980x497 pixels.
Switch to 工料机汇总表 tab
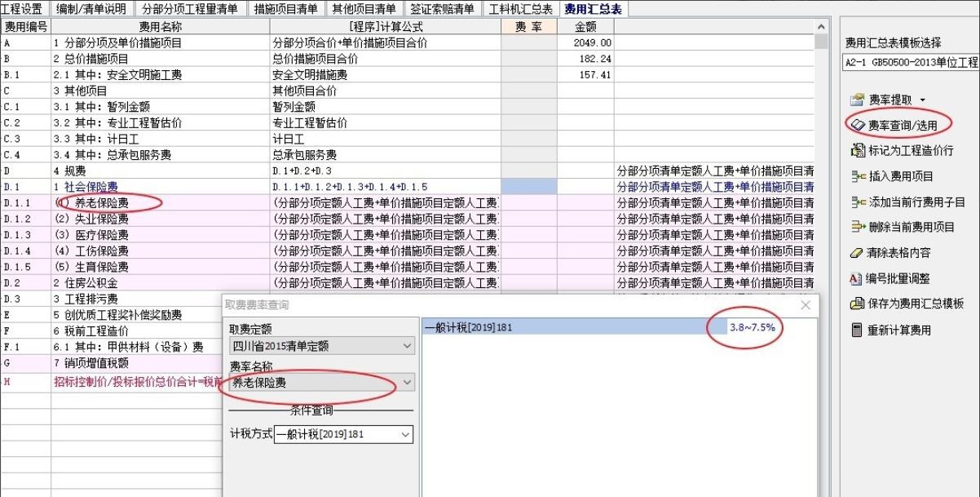pyautogui.click(x=520, y=9)
